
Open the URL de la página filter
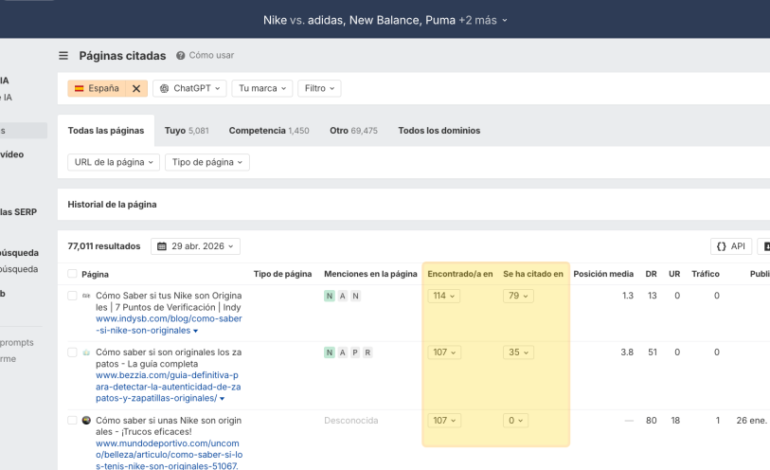click(113, 162)
